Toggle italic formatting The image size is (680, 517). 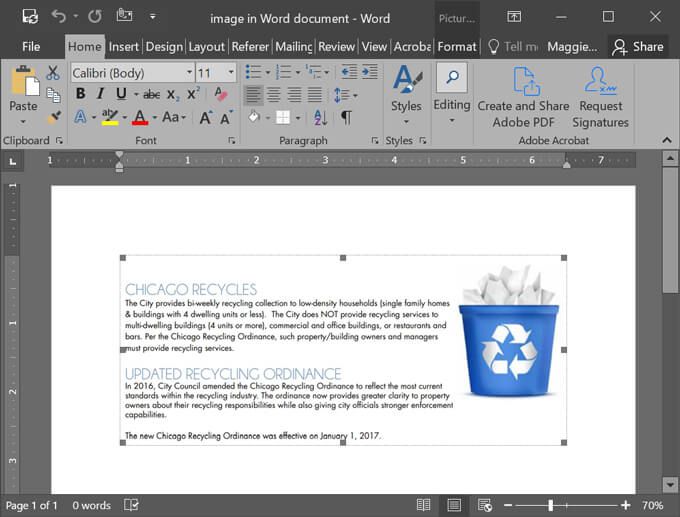pyautogui.click(x=100, y=94)
